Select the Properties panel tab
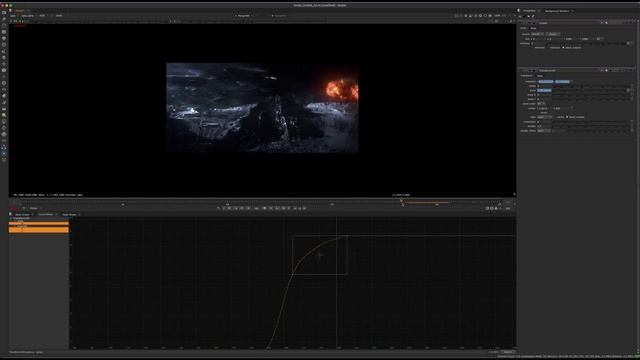This screenshot has height=360, width=640. (x=529, y=11)
